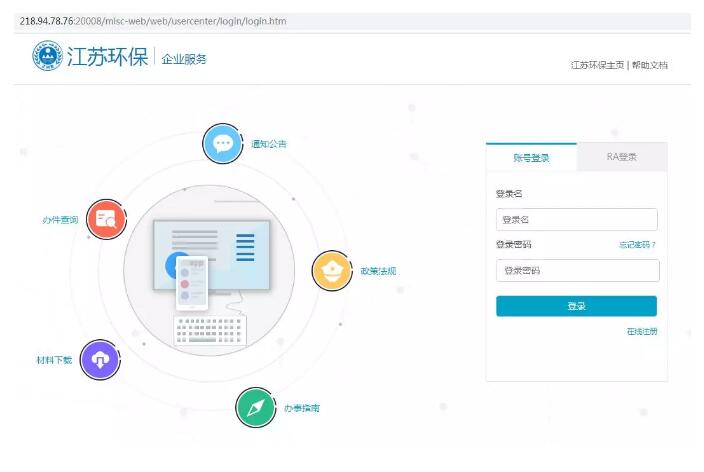Screen dimensions: 704x472
Task: Focus the 登录密码 password input field
Action: tap(576, 270)
